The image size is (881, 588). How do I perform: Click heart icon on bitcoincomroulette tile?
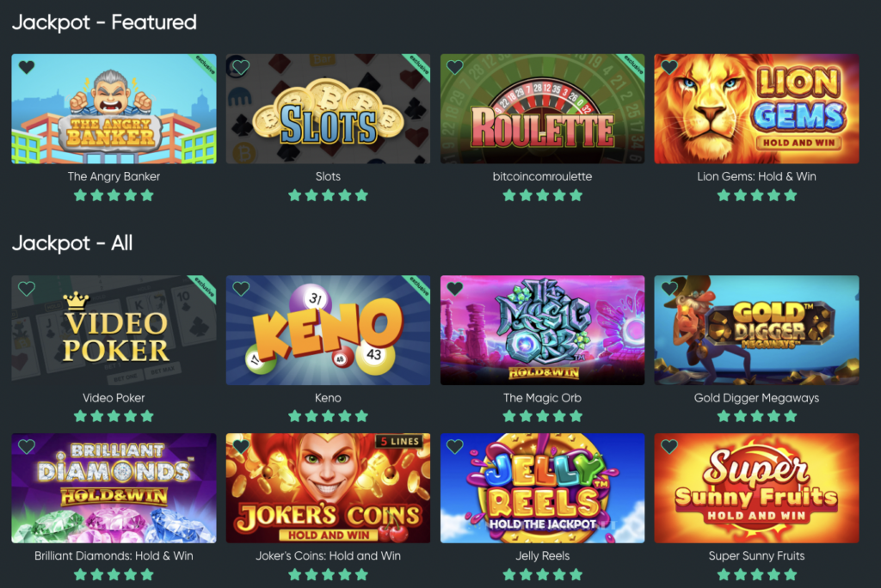coord(455,67)
